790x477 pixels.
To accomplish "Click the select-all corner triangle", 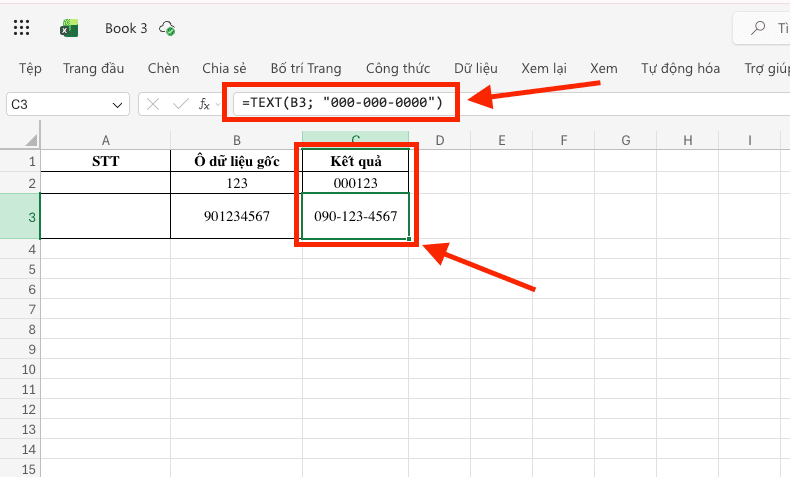I will click(31, 140).
